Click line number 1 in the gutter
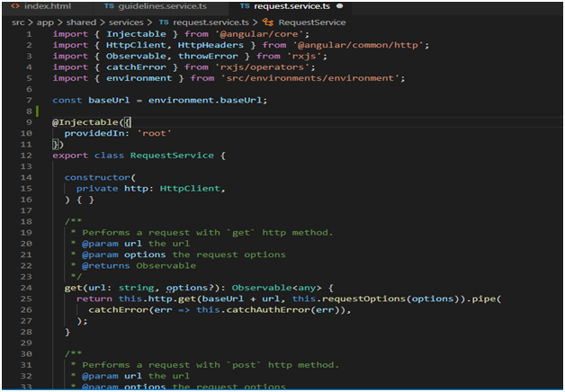The height and width of the screenshot is (392, 565). point(29,34)
